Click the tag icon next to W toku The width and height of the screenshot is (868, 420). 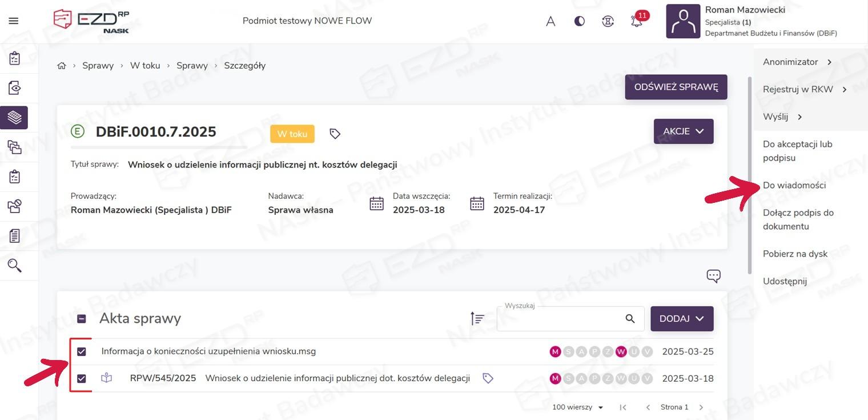335,134
